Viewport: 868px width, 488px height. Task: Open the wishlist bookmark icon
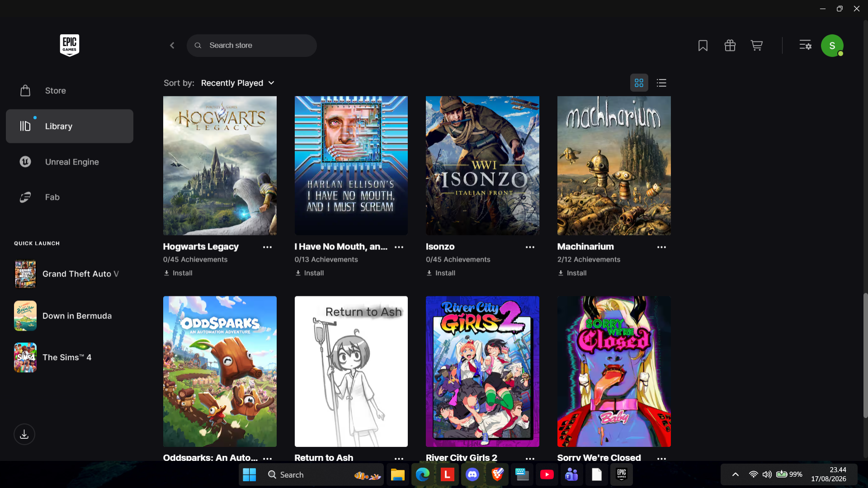(703, 46)
